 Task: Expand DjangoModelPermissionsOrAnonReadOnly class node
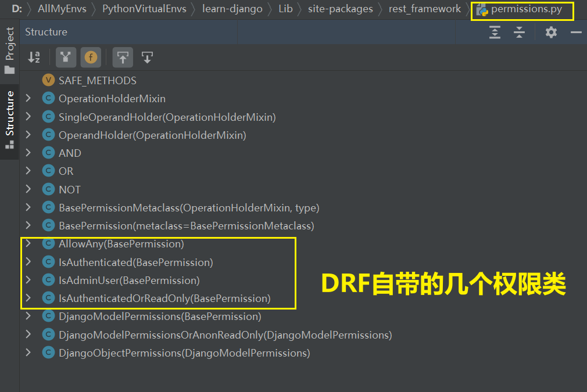pyautogui.click(x=28, y=334)
